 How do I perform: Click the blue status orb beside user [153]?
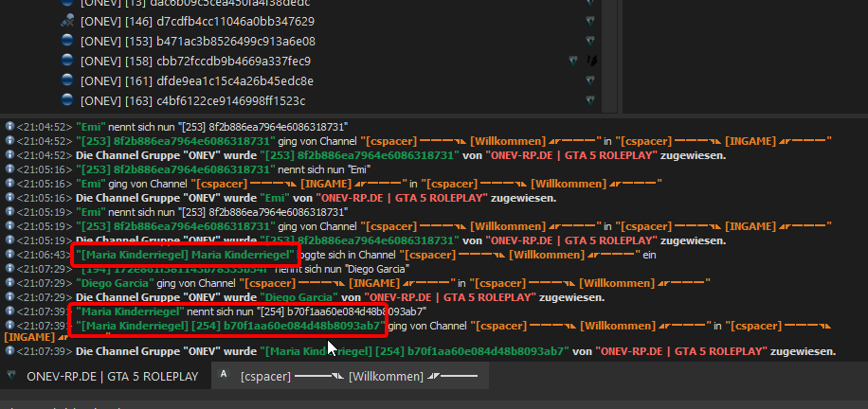point(67,41)
